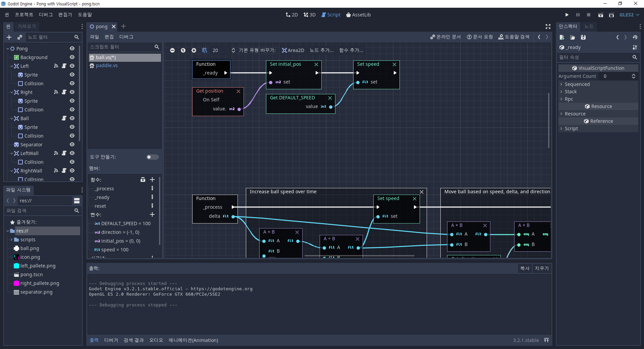Screen dimensions: 644x349
Task: Collapse the Left node children
Action: point(12,66)
